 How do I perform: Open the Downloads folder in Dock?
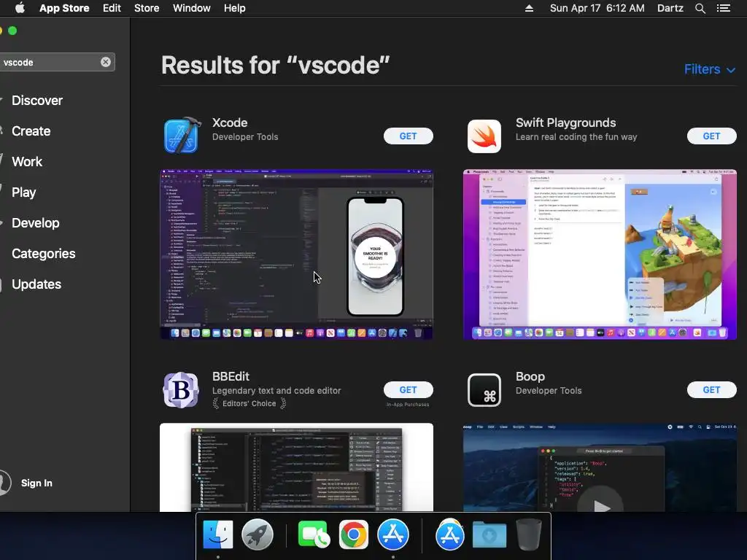(x=489, y=534)
